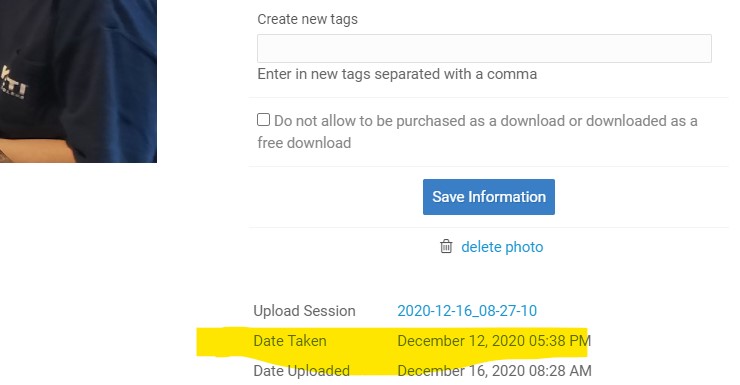
Task: Tick the 'Do not allow to be purchased' checkbox
Action: [x=263, y=120]
